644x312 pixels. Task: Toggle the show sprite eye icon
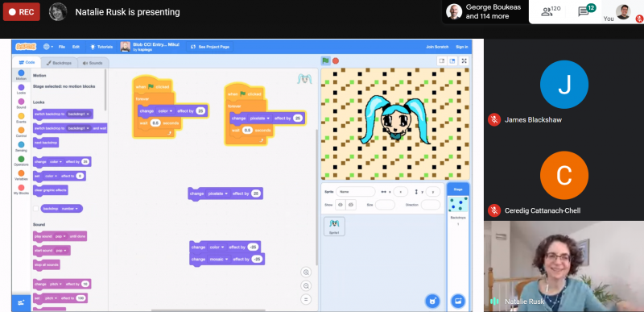coord(341,204)
